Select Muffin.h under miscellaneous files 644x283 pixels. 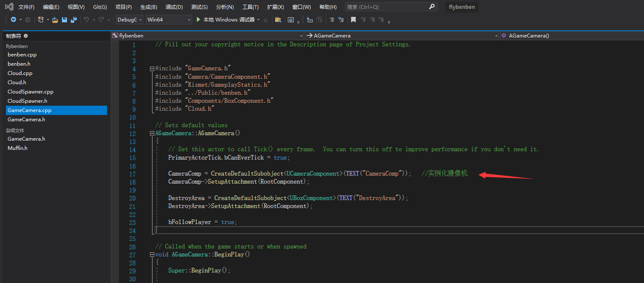pyautogui.click(x=17, y=148)
